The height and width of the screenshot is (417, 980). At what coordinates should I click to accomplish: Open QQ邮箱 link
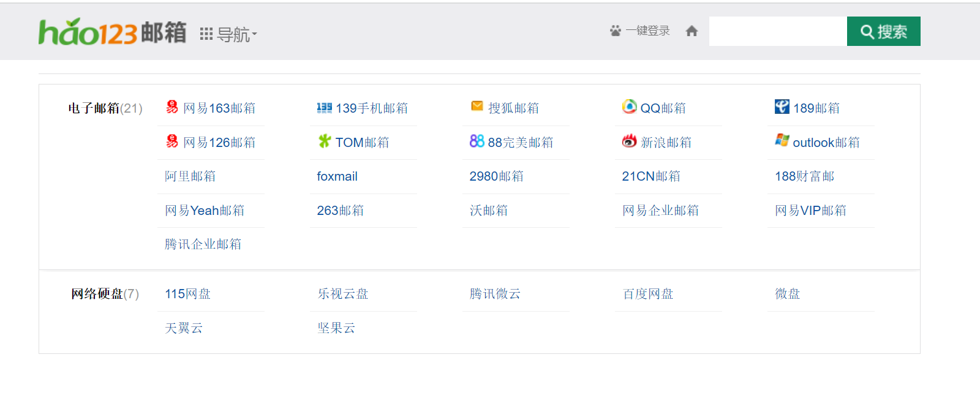(663, 108)
